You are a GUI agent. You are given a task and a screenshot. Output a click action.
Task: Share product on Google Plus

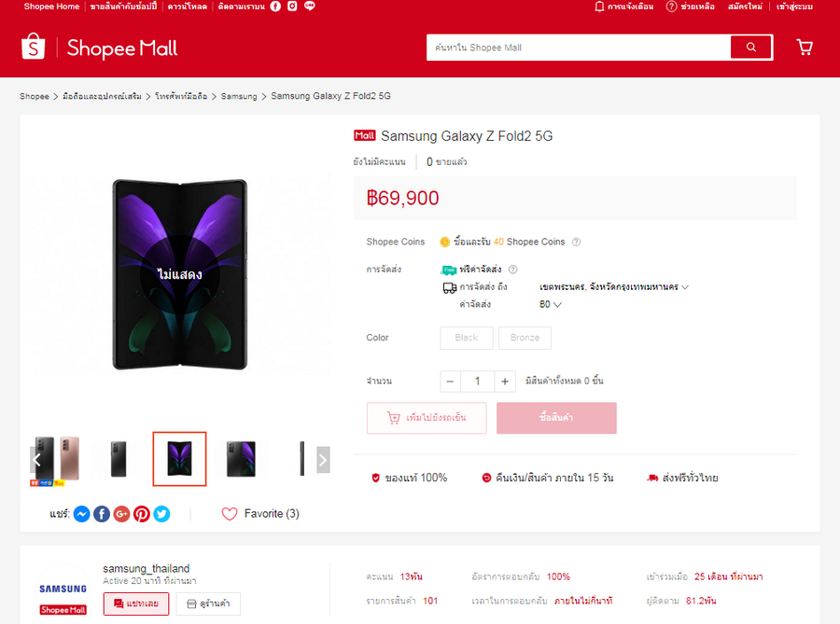point(121,514)
